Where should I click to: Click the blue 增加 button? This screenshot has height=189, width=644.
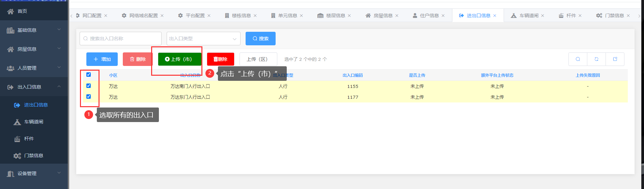pos(102,59)
